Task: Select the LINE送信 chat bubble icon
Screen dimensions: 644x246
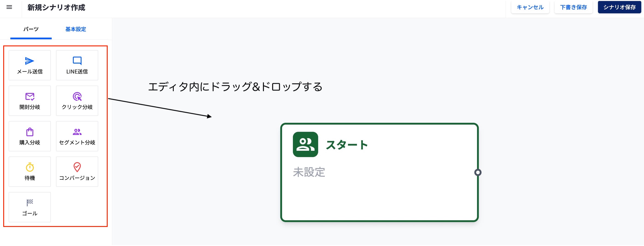Action: [x=77, y=61]
